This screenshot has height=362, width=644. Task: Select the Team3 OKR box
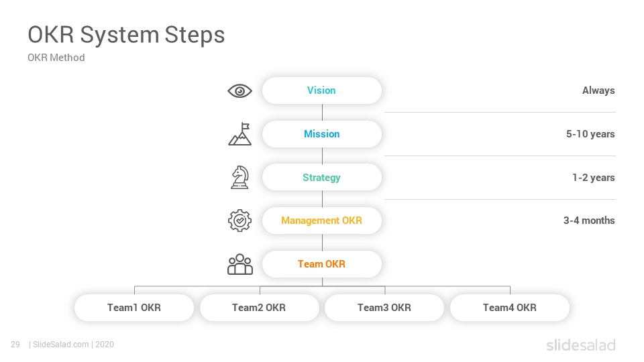click(384, 308)
